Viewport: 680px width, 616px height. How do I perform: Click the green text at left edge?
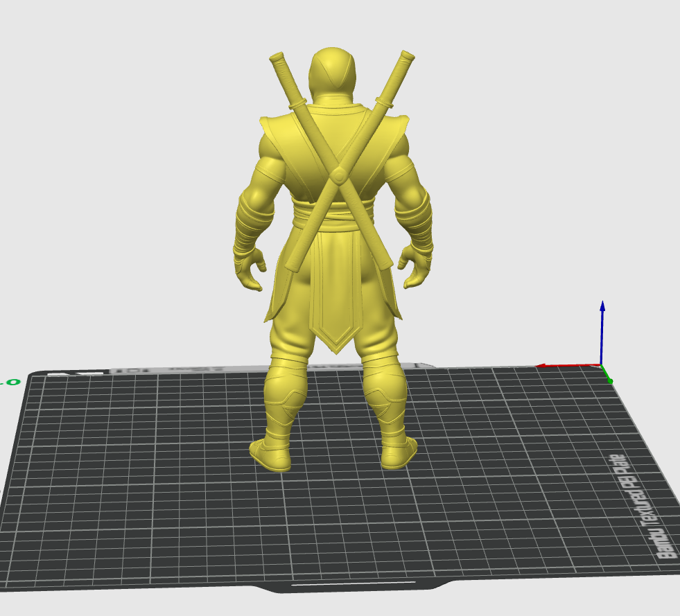[10, 382]
